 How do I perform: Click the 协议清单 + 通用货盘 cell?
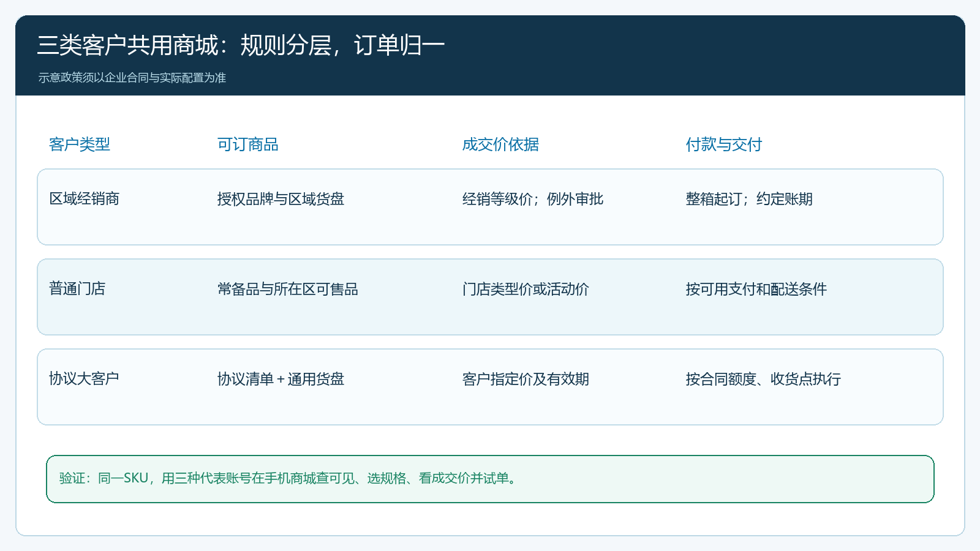click(281, 379)
